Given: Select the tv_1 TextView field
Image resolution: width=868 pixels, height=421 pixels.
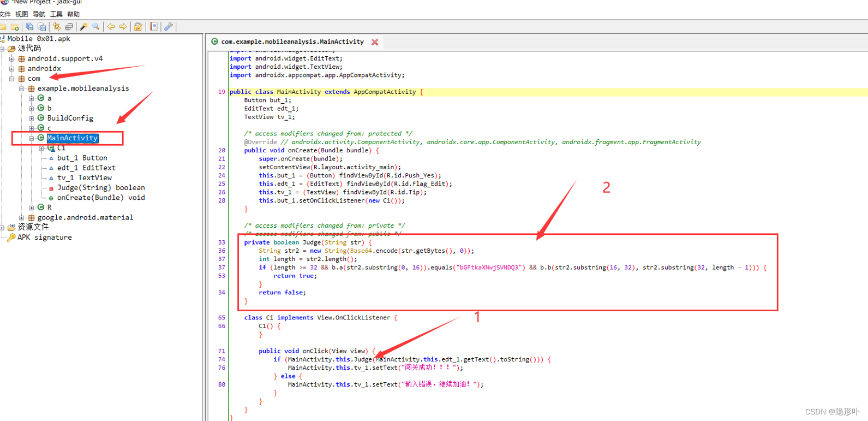Looking at the screenshot, I should 85,177.
